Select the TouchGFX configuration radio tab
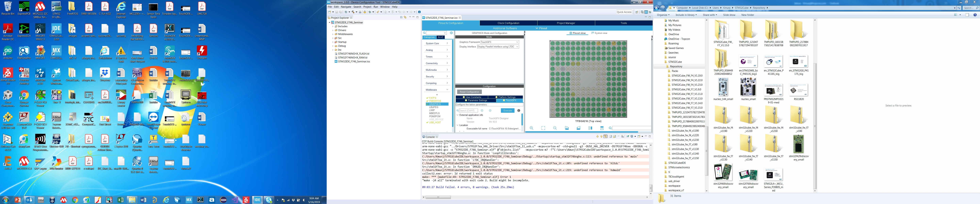980x204 pixels. tap(509, 101)
